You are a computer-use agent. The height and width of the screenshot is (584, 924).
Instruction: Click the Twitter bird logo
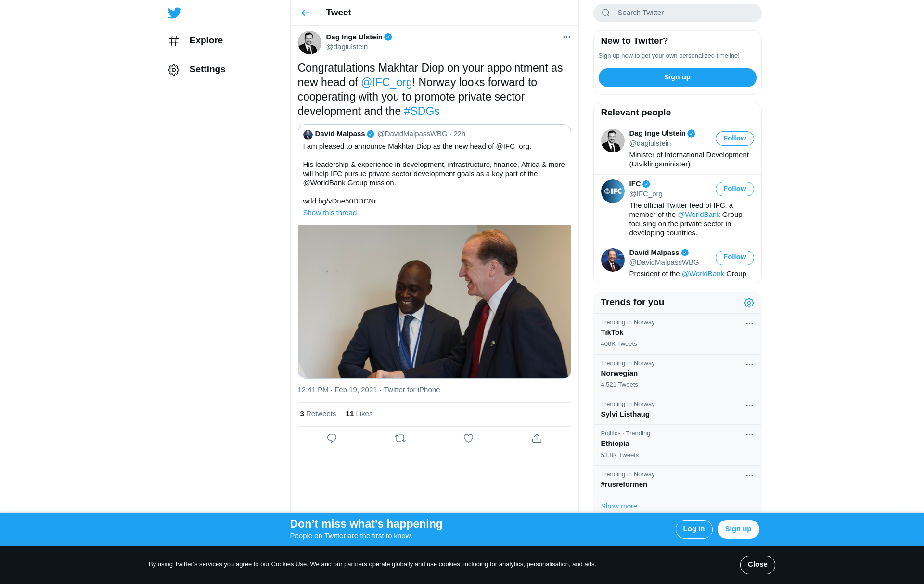(x=175, y=13)
